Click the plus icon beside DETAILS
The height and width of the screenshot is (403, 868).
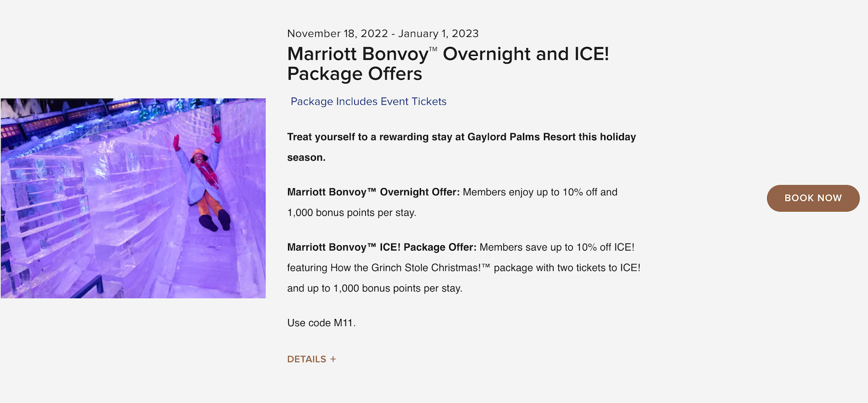click(x=333, y=359)
